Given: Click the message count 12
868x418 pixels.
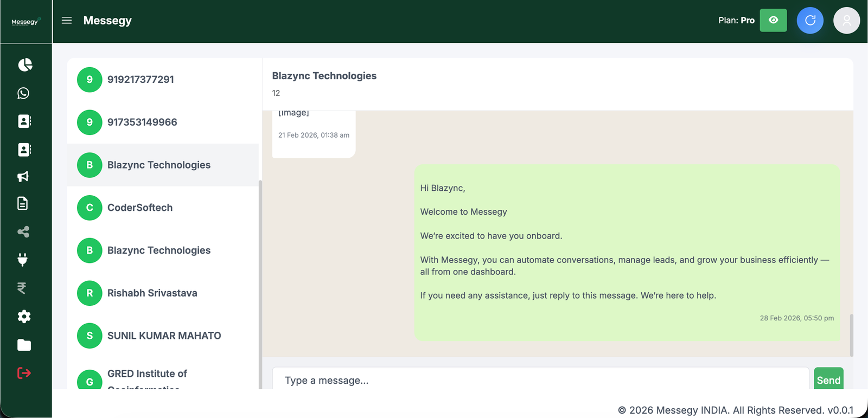Looking at the screenshot, I should [276, 93].
